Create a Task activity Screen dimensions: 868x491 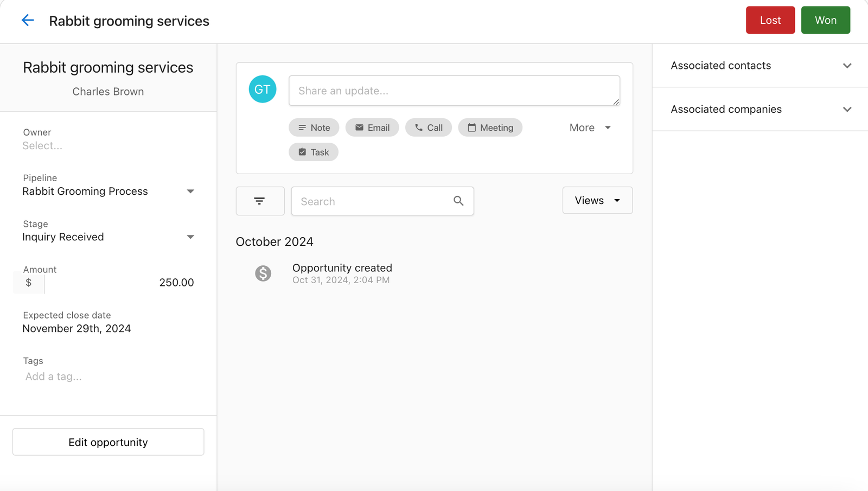(313, 152)
